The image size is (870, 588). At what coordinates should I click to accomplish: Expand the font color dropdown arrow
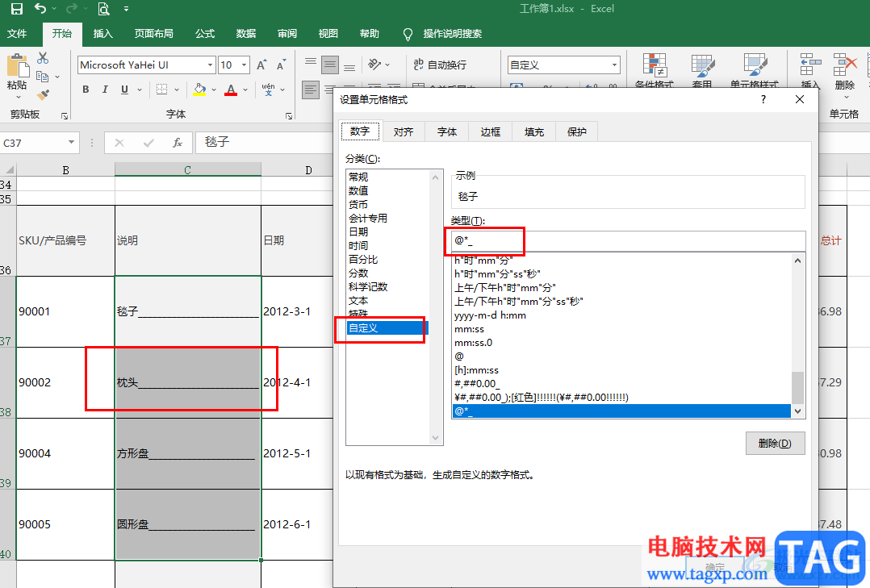(245, 90)
